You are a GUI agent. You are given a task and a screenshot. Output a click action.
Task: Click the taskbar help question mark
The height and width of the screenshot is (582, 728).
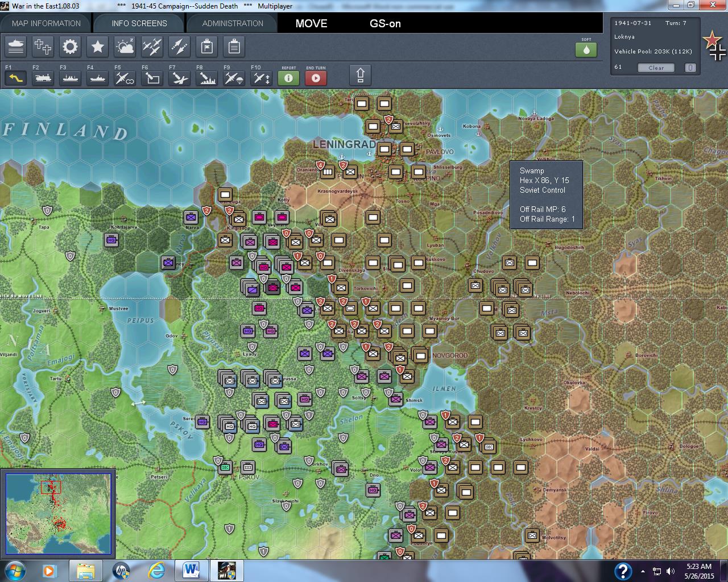click(623, 571)
